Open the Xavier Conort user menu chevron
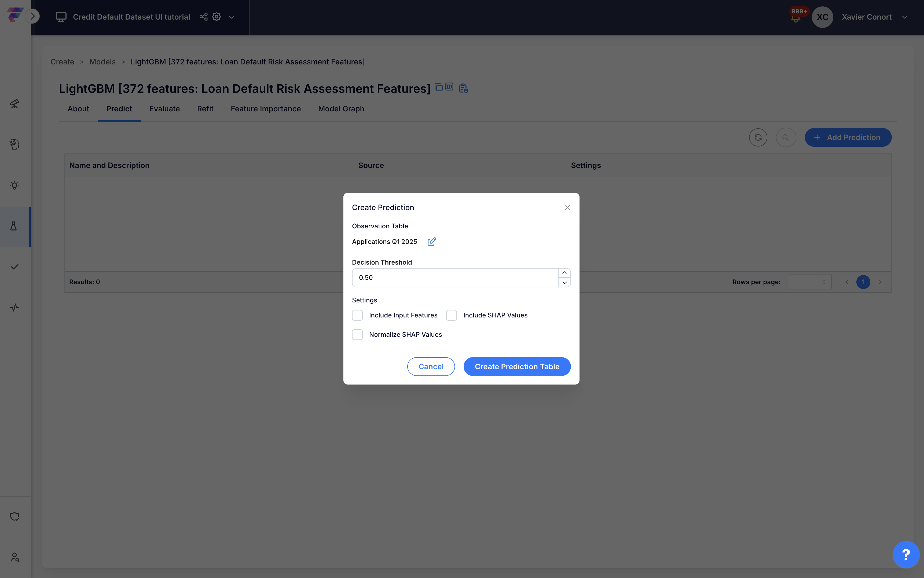Viewport: 924px width, 578px height. (904, 17)
